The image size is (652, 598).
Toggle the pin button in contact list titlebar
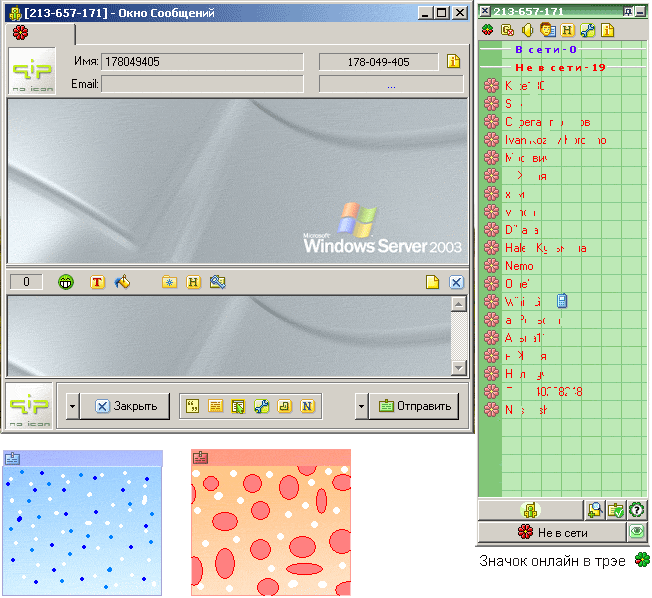coord(628,12)
